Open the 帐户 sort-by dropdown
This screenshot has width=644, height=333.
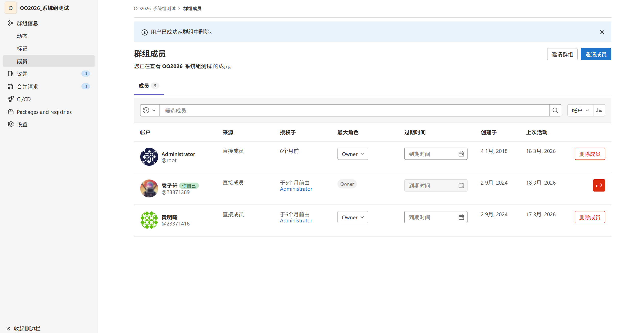tap(580, 110)
